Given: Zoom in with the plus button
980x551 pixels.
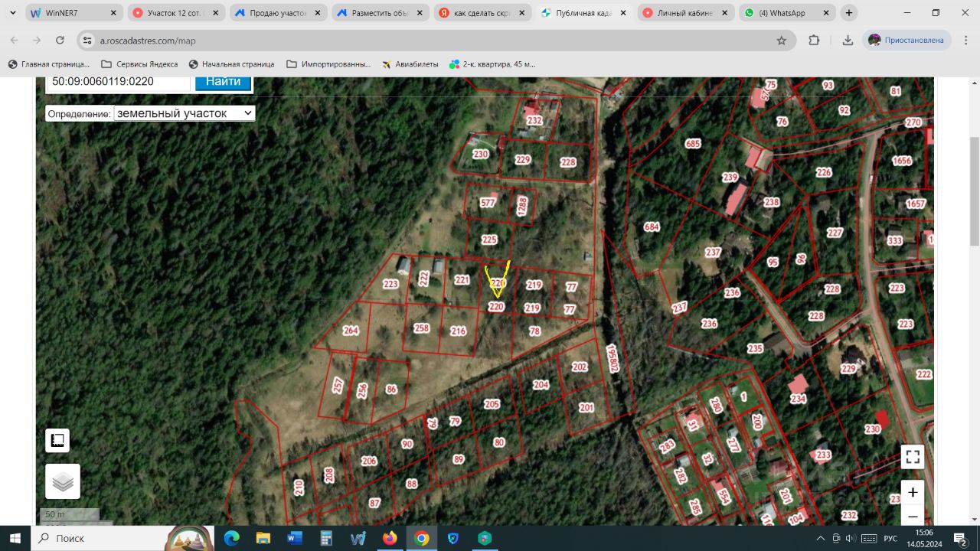Looking at the screenshot, I should tap(912, 493).
